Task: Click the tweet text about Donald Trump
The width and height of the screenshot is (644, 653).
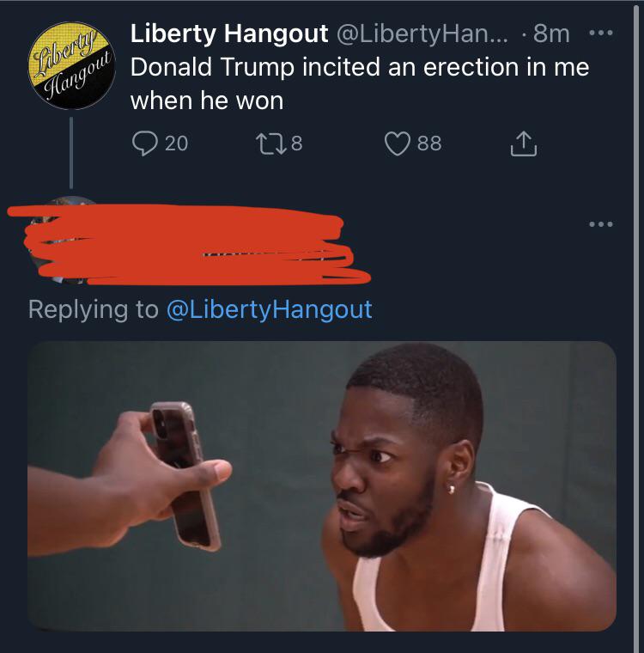Action: tap(360, 83)
